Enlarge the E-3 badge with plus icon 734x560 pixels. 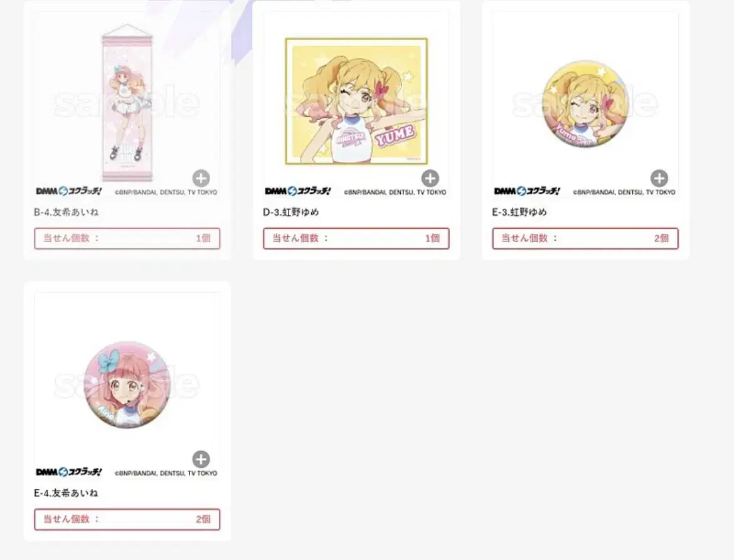tap(659, 178)
